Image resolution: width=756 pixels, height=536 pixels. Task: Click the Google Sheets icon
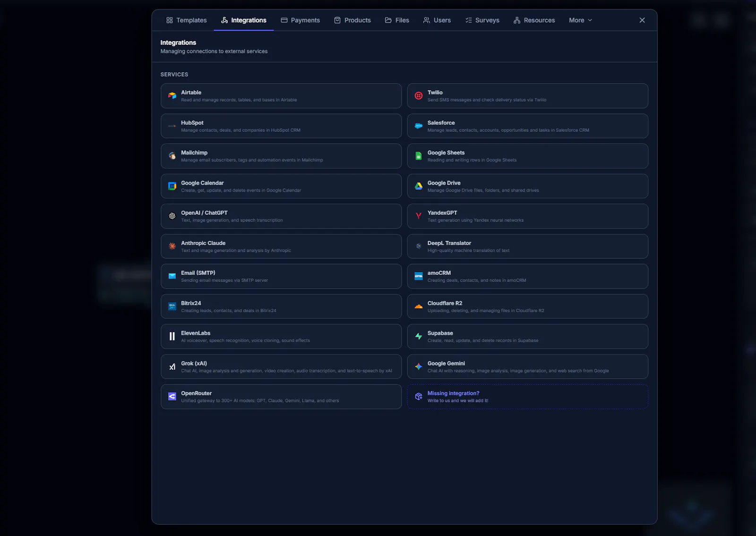419,156
